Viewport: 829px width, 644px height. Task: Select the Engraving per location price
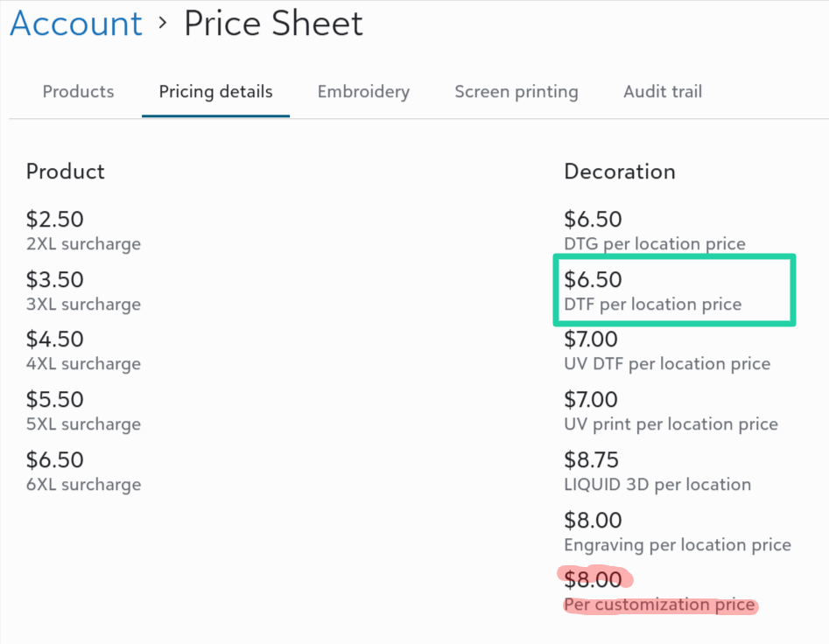(593, 521)
